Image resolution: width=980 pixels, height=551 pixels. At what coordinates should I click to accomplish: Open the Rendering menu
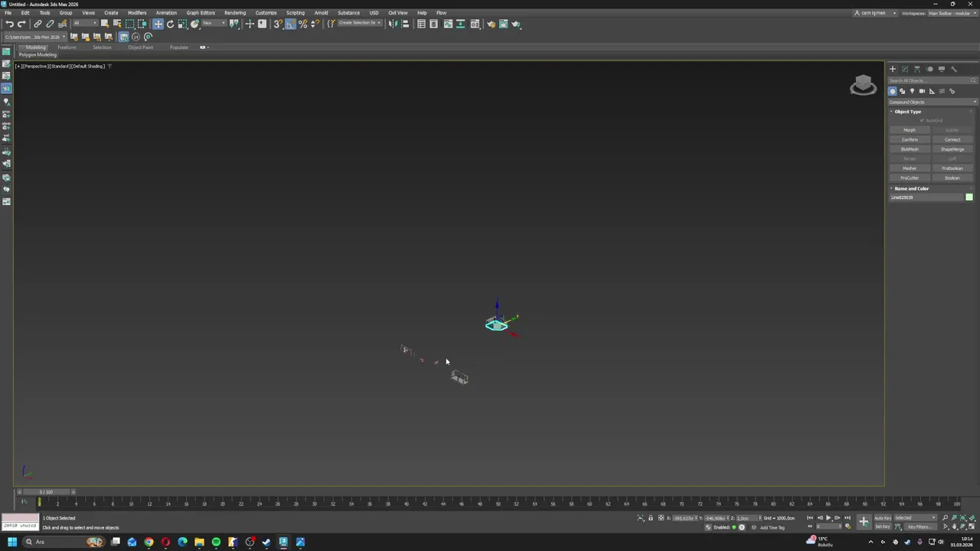point(235,13)
